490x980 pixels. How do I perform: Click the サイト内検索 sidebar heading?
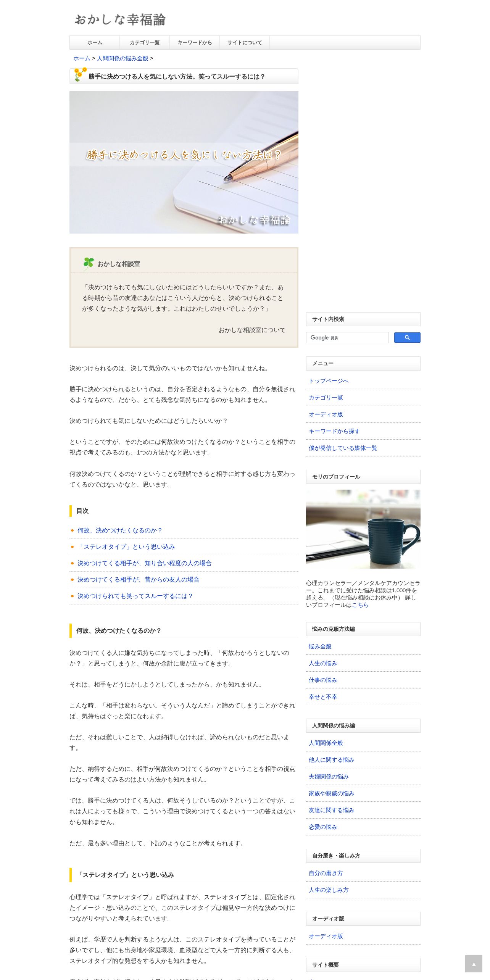(363, 319)
